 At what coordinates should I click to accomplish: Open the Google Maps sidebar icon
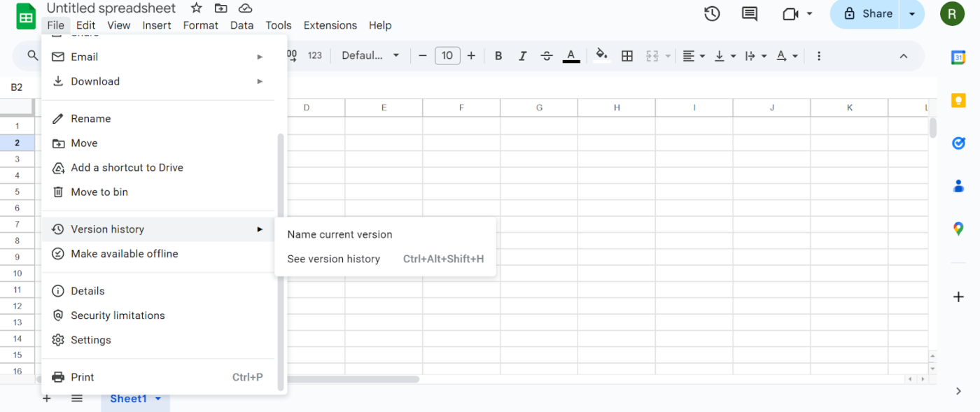(958, 228)
